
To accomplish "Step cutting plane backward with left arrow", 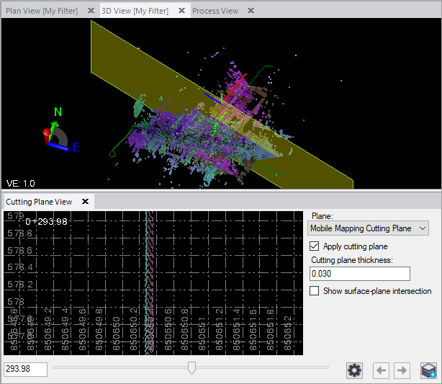I will [381, 370].
